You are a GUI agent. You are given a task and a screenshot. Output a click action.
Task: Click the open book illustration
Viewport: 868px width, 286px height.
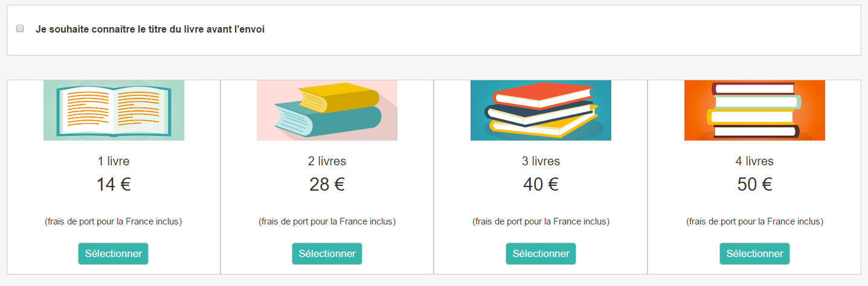[114, 110]
